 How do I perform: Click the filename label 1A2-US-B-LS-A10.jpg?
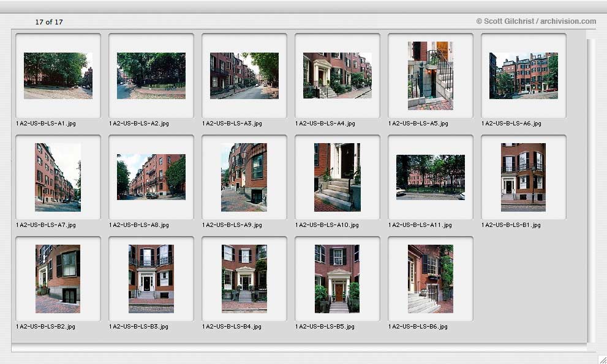[x=327, y=225]
